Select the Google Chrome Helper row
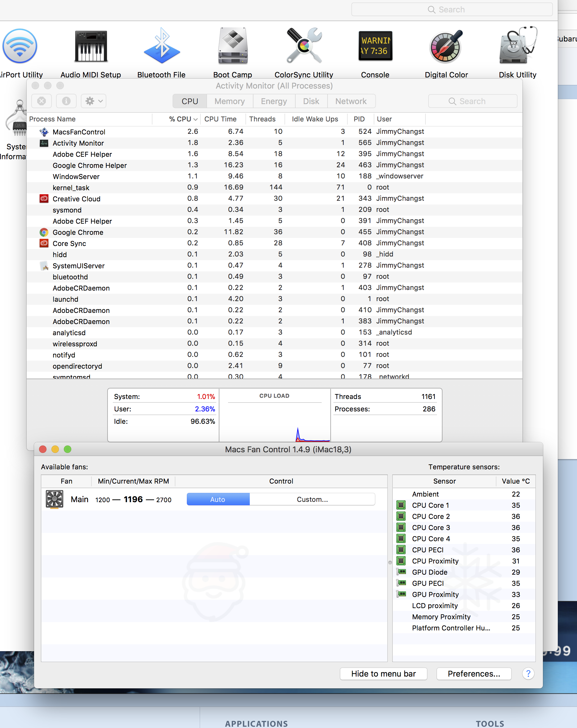 (274, 165)
